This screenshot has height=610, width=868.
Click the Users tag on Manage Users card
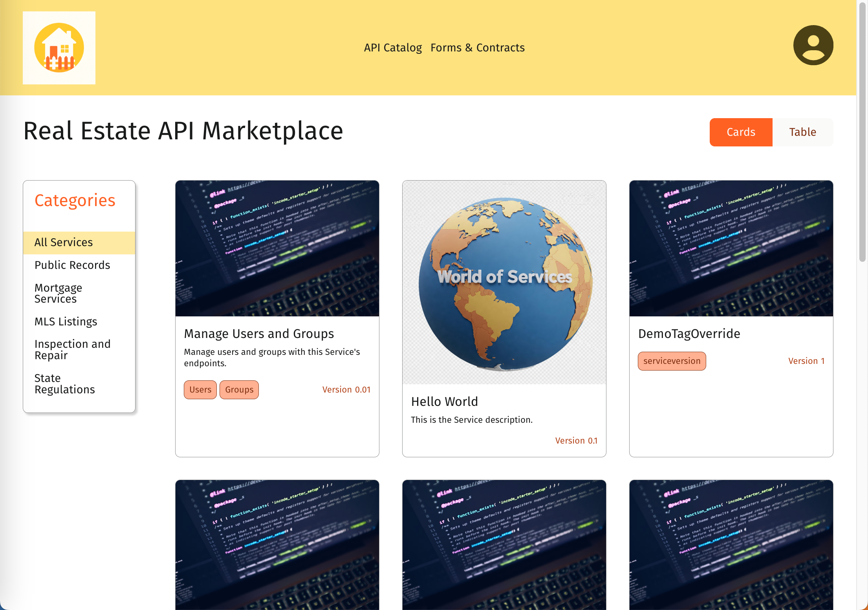pyautogui.click(x=200, y=389)
